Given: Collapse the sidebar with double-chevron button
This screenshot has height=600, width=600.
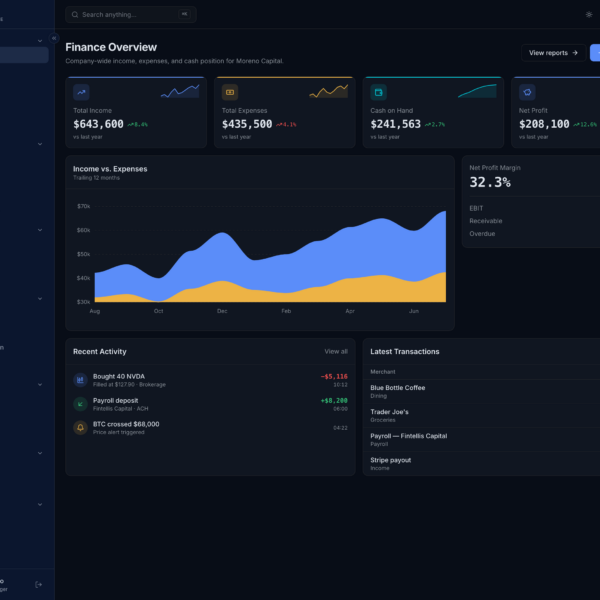Looking at the screenshot, I should point(54,38).
